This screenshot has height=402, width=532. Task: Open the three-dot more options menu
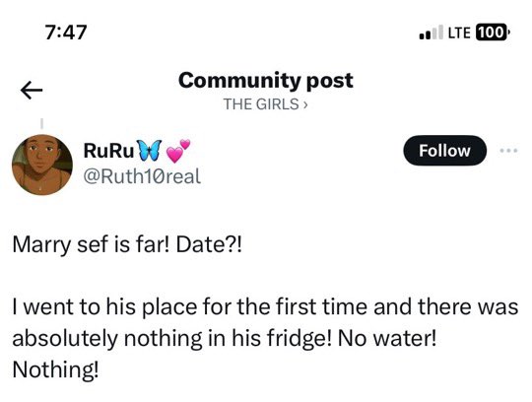509,150
